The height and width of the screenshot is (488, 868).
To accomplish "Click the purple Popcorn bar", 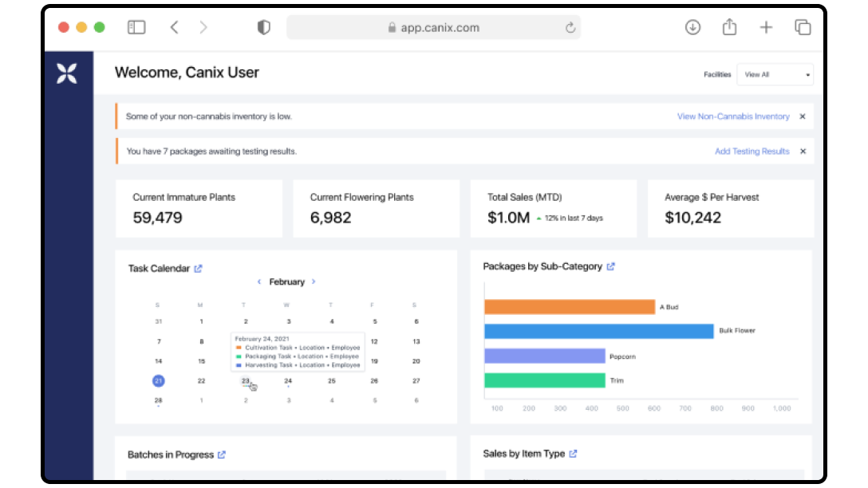I will pos(545,356).
